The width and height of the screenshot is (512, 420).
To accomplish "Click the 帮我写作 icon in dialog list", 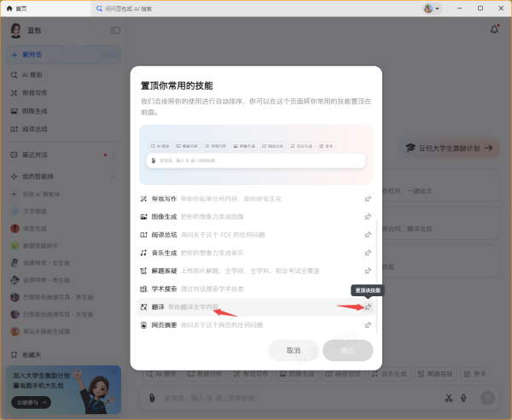I will coord(143,199).
